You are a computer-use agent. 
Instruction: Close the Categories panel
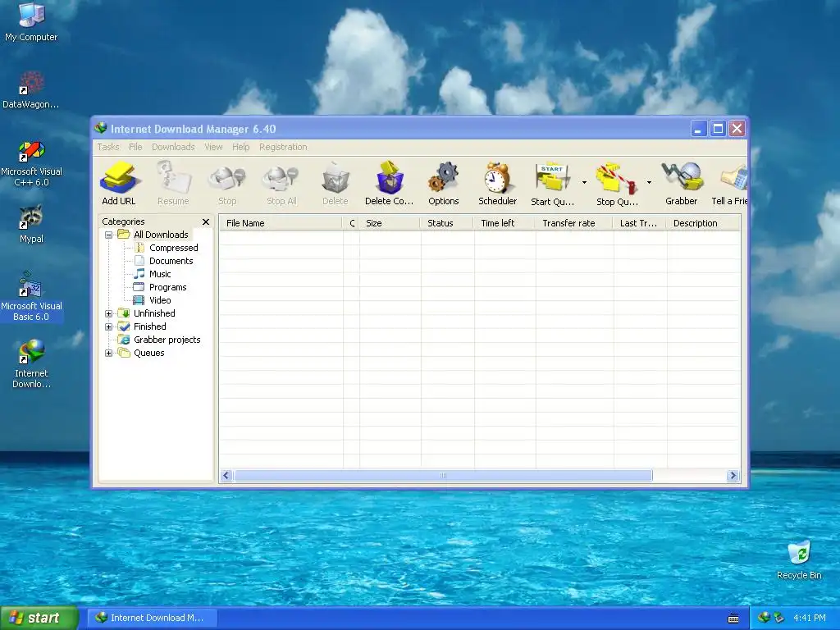point(206,221)
